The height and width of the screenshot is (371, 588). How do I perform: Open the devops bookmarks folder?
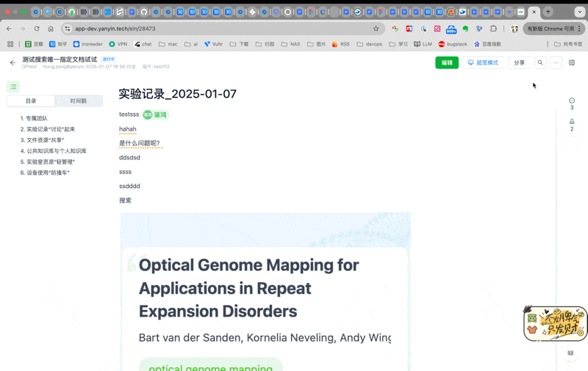(370, 44)
